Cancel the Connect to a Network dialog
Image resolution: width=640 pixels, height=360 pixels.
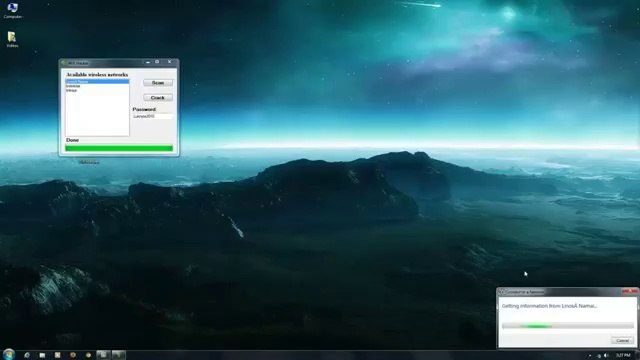622,340
